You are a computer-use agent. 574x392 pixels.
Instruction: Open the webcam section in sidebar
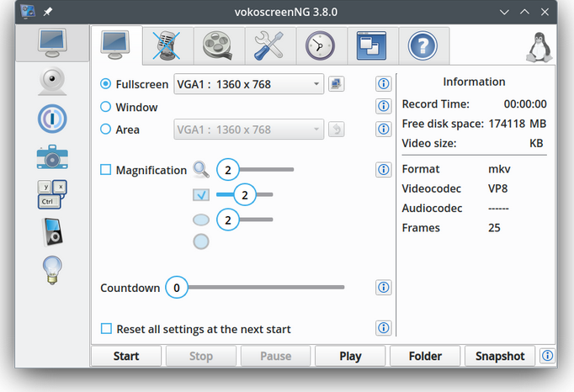[51, 82]
